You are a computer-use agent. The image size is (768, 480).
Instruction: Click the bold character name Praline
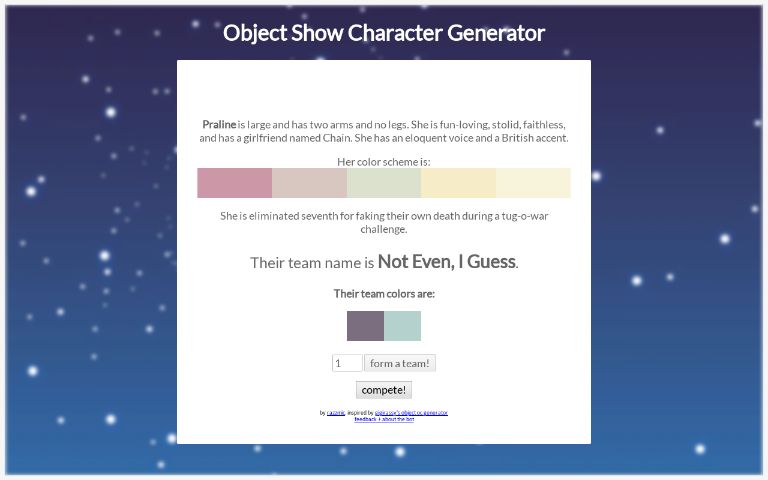click(219, 124)
